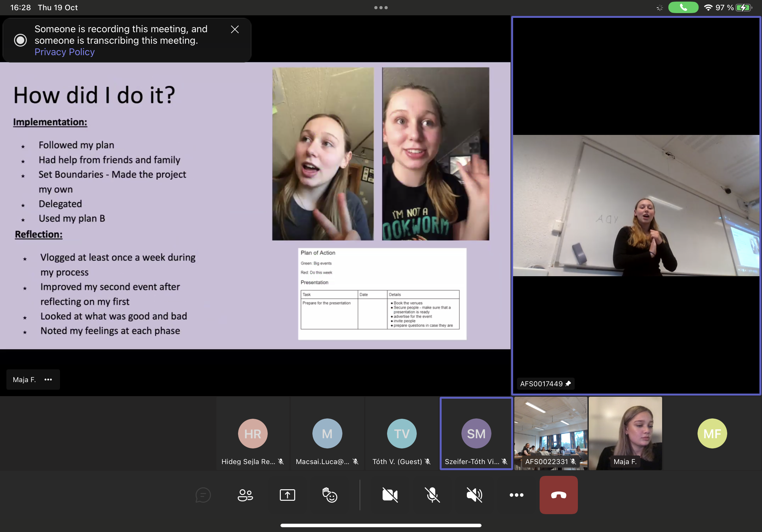Hang up with red leave button
The height and width of the screenshot is (532, 762).
[558, 495]
